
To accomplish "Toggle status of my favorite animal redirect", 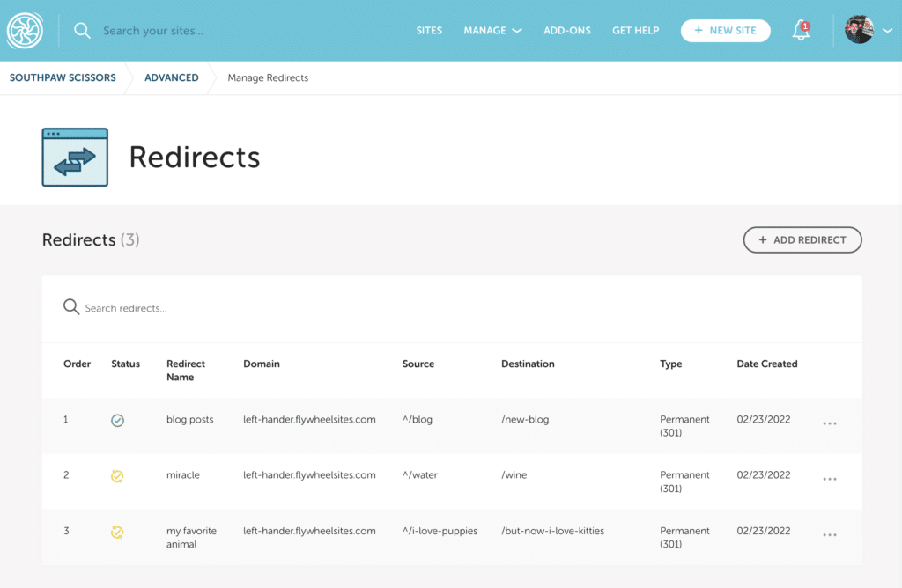I will [117, 532].
